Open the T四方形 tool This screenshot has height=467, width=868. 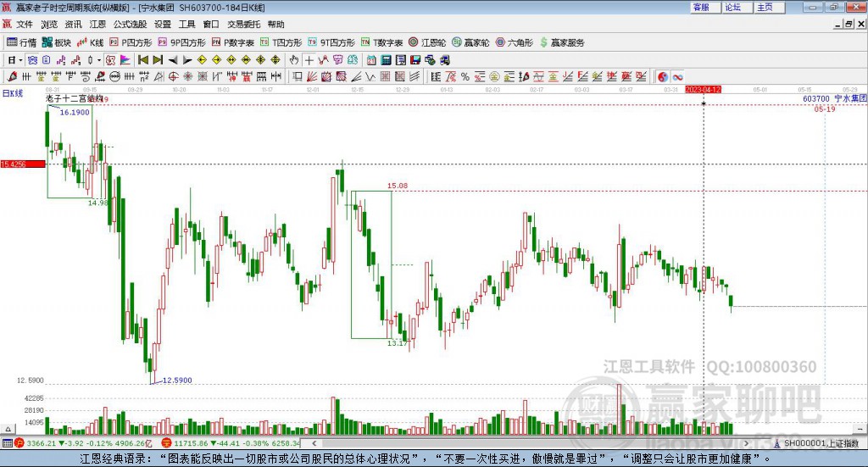click(281, 42)
